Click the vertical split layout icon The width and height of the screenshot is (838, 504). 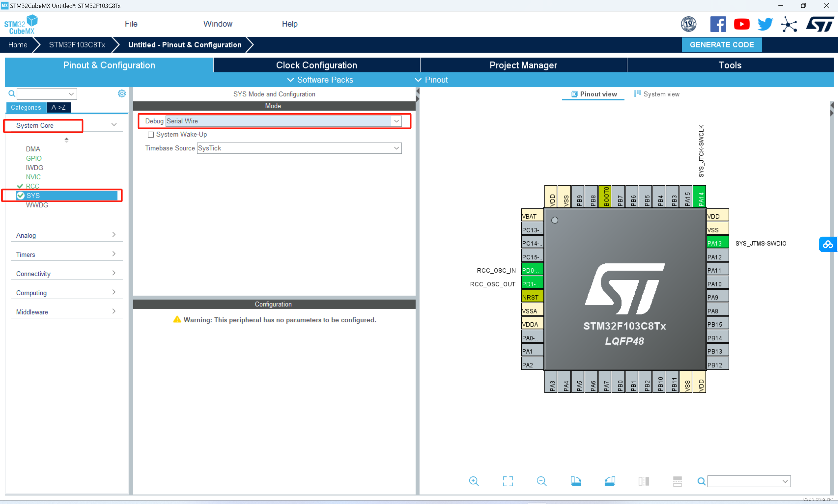[x=677, y=481]
